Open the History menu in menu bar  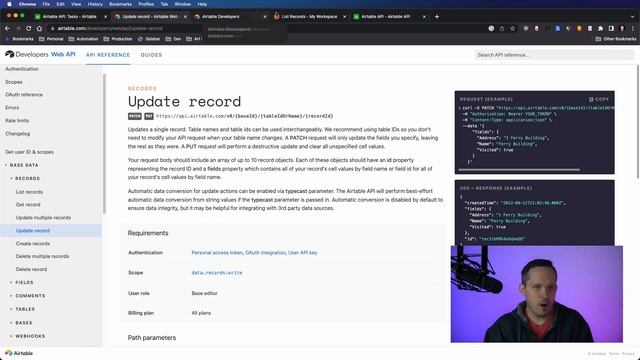pyautogui.click(x=95, y=4)
